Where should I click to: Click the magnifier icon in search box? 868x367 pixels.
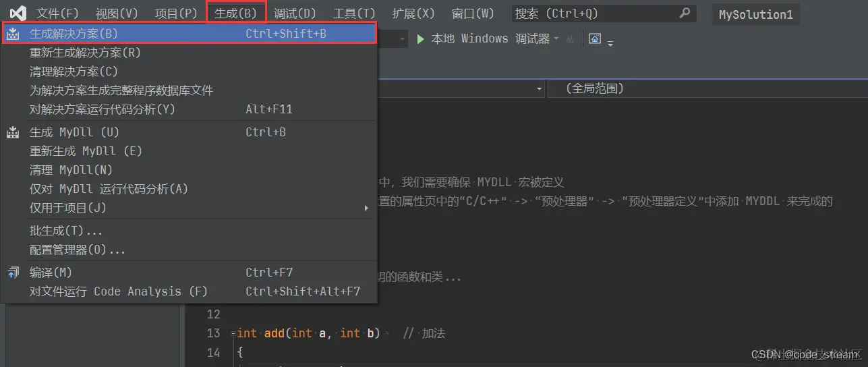(x=685, y=13)
